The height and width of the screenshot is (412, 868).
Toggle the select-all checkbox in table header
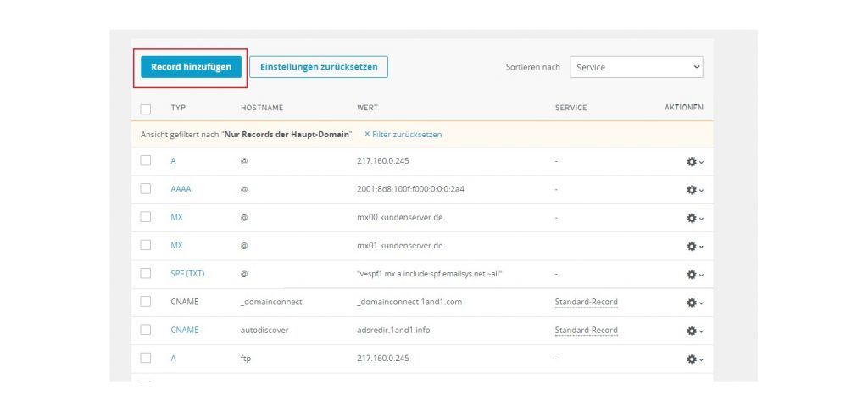(x=146, y=109)
